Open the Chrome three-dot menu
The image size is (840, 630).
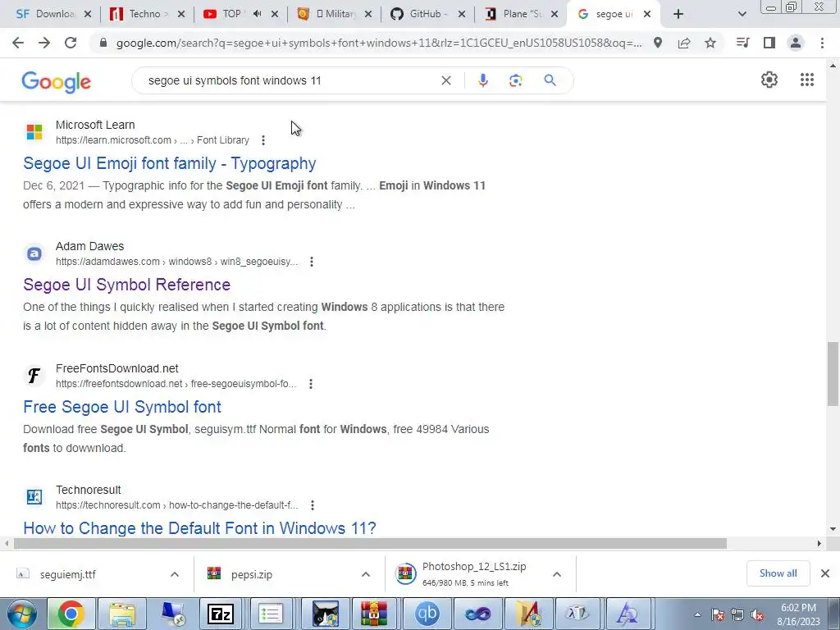coord(822,43)
